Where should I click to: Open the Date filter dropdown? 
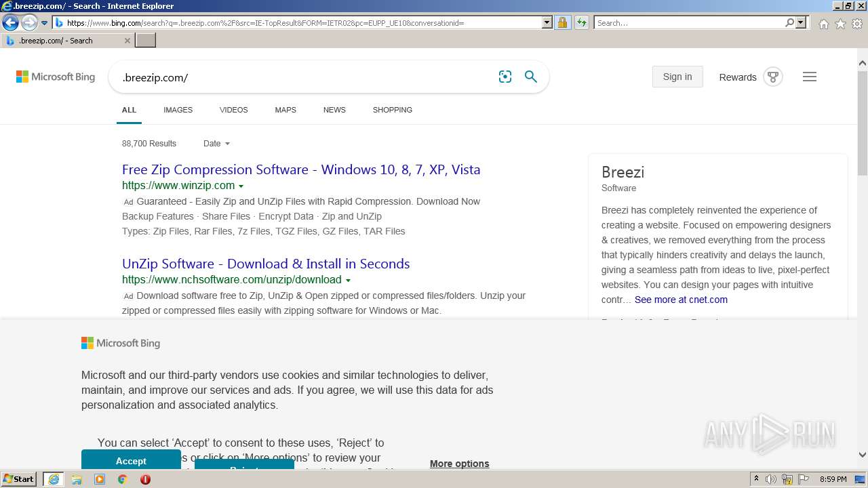(216, 144)
